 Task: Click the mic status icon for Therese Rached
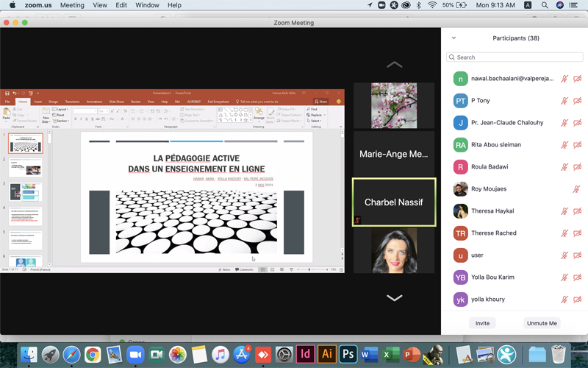pos(565,233)
